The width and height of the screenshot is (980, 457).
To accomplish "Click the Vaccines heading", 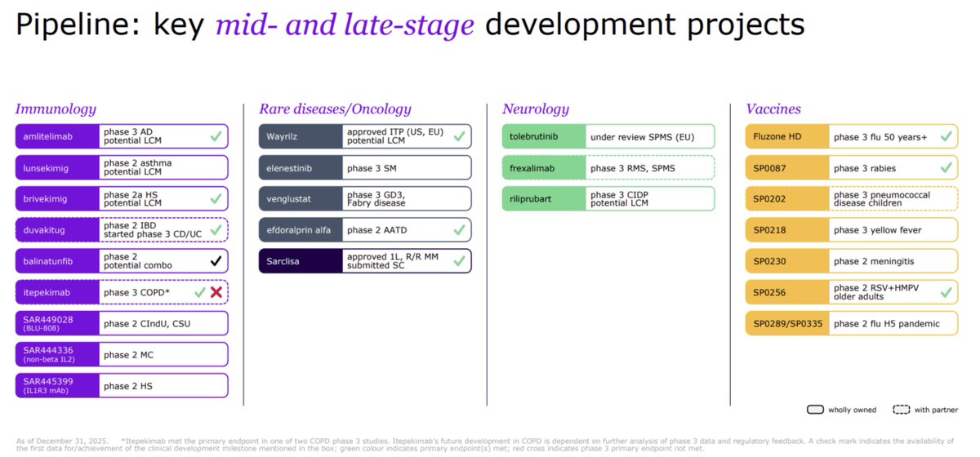I will [x=773, y=109].
